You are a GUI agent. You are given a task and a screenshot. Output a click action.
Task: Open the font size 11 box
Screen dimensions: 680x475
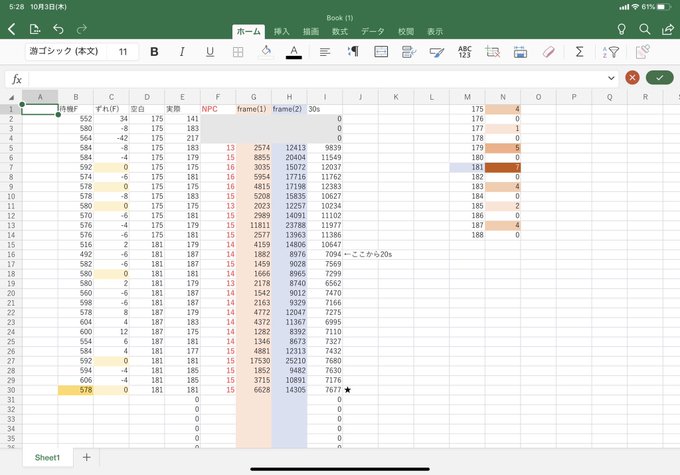tap(123, 52)
